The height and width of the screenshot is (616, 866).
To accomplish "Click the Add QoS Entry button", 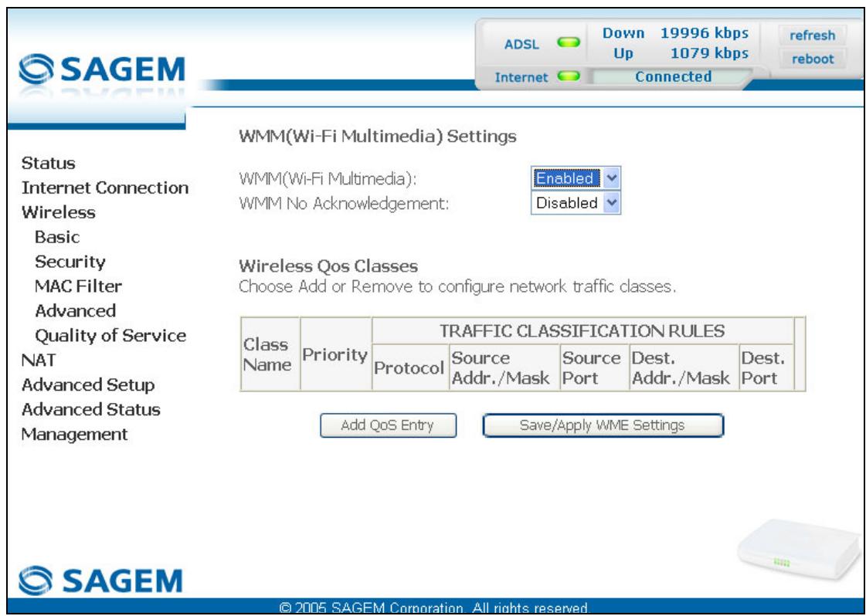I will pos(388,425).
